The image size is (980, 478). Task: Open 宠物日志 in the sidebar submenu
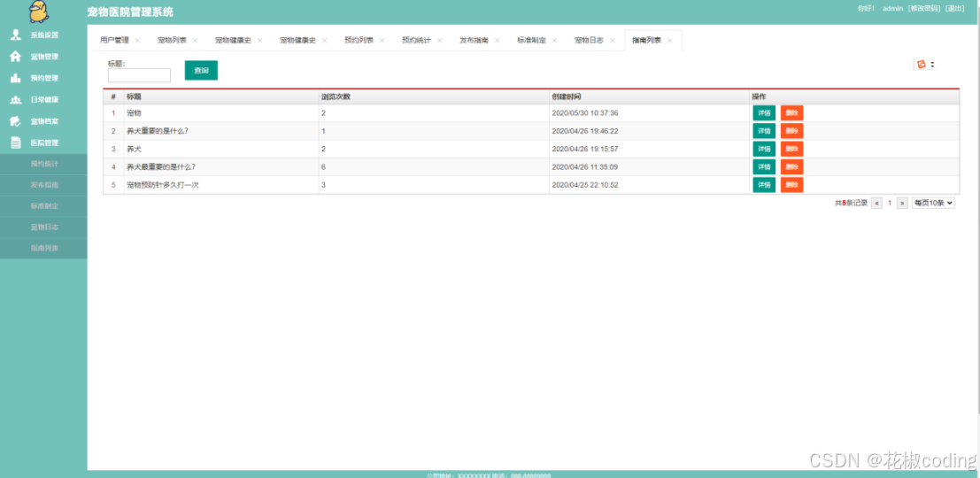(43, 227)
